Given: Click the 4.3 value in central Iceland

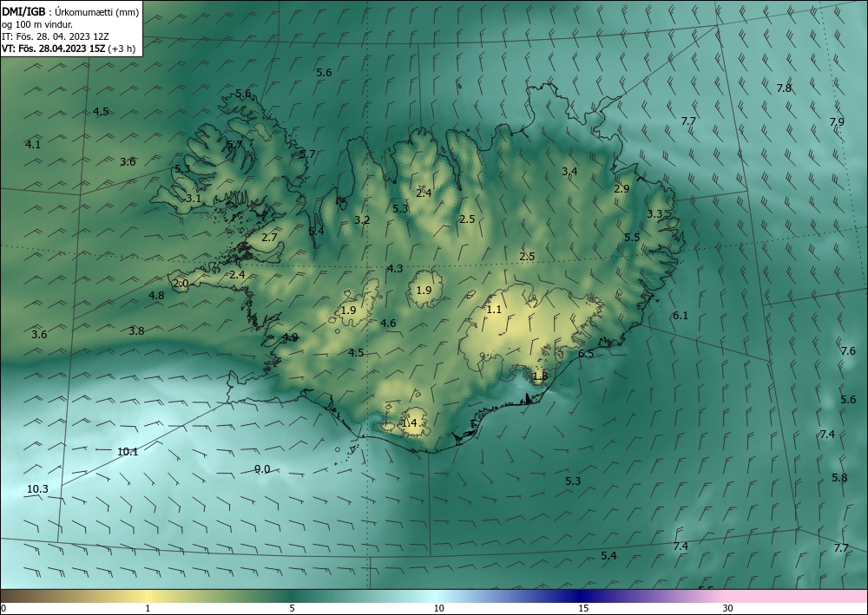Looking at the screenshot, I should click(x=395, y=268).
